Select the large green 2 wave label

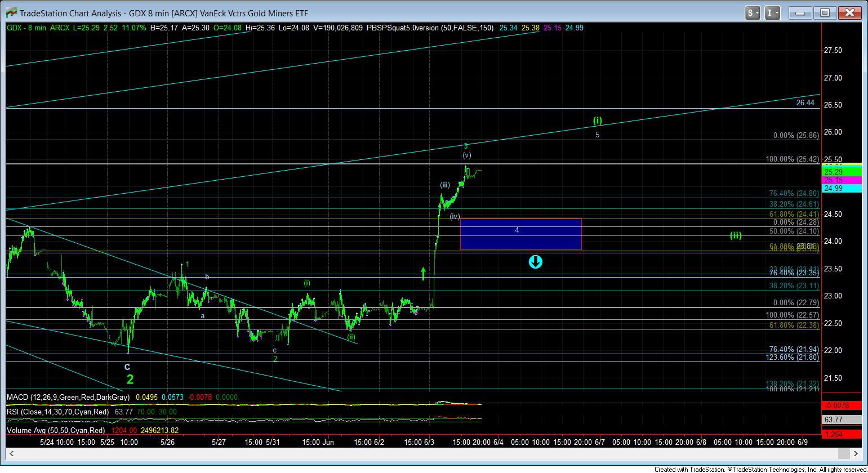[x=130, y=380]
